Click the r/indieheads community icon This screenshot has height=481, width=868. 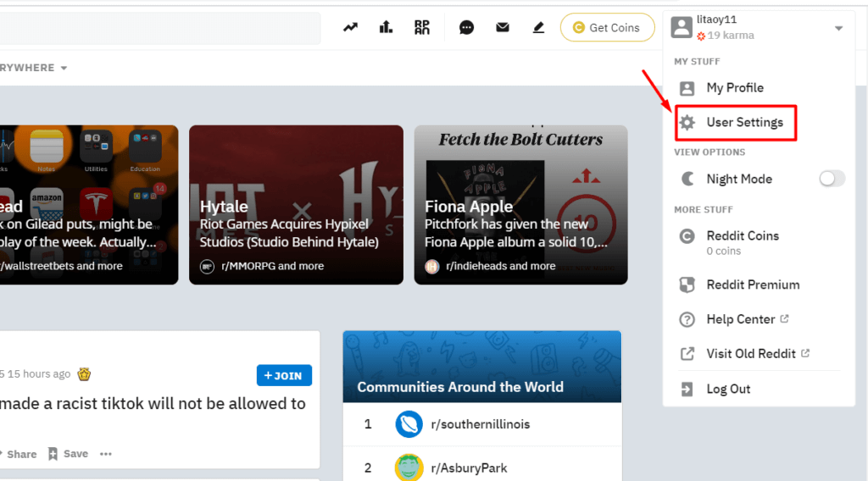[431, 267]
